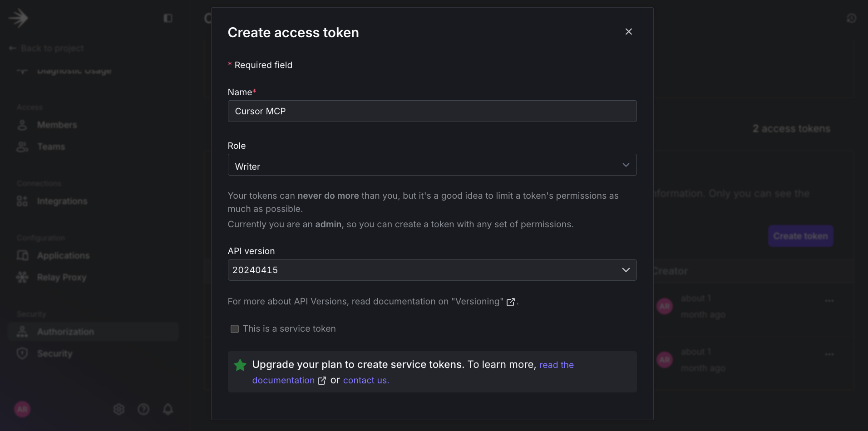Open the settings gear at the bottom
Image resolution: width=868 pixels, height=431 pixels.
tap(119, 409)
